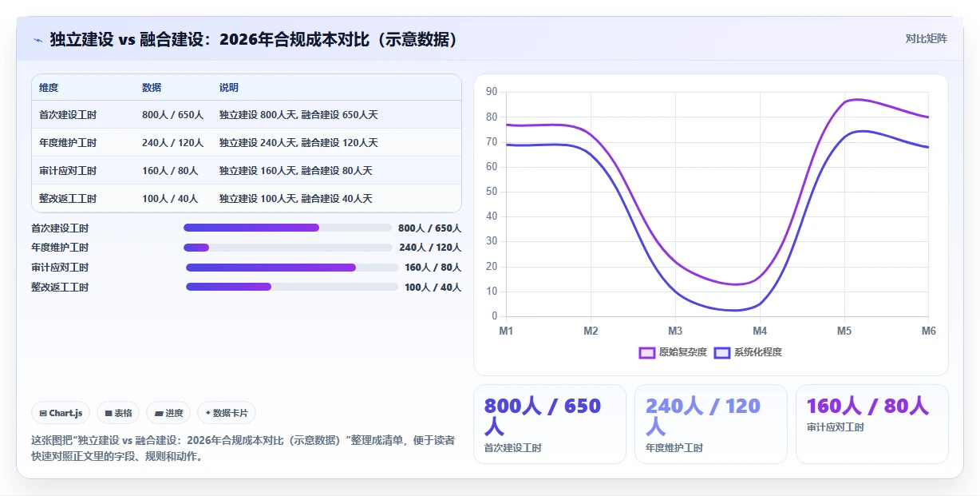Click the progress value 160人 / 80人
Image resolution: width=980 pixels, height=496 pixels.
[433, 268]
